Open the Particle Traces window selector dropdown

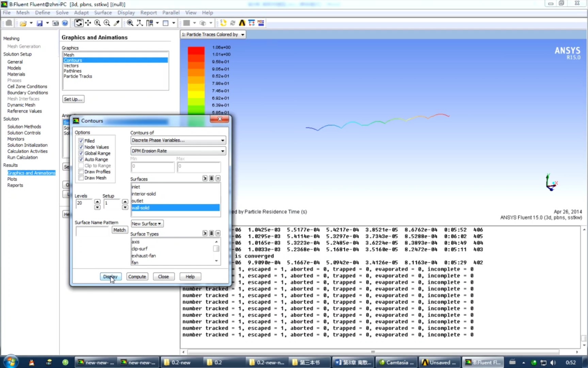coord(213,34)
